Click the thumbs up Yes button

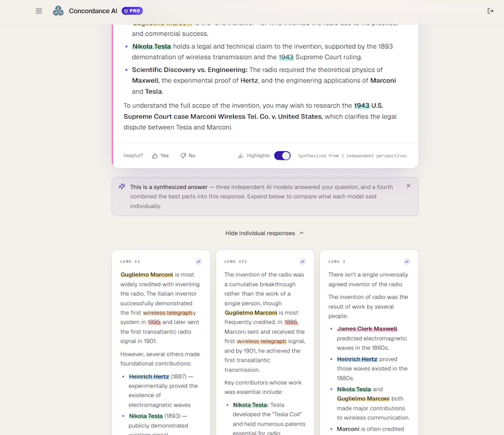coord(160,156)
